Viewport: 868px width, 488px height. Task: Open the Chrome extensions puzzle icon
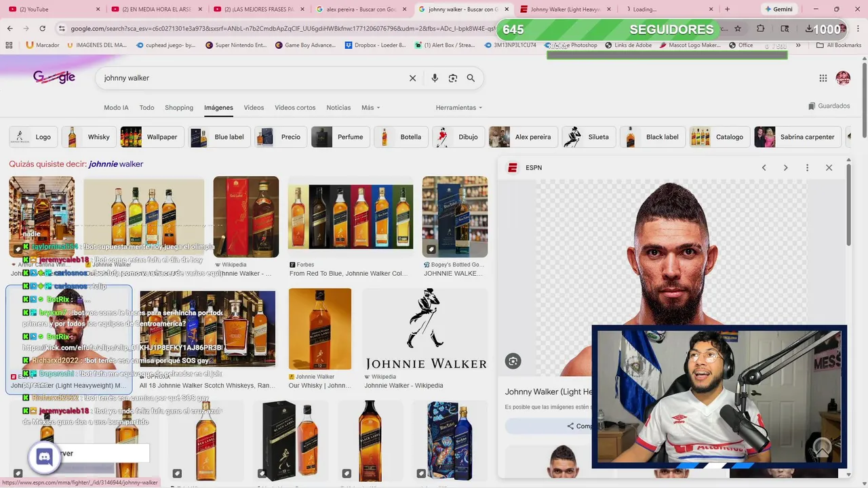coord(760,28)
